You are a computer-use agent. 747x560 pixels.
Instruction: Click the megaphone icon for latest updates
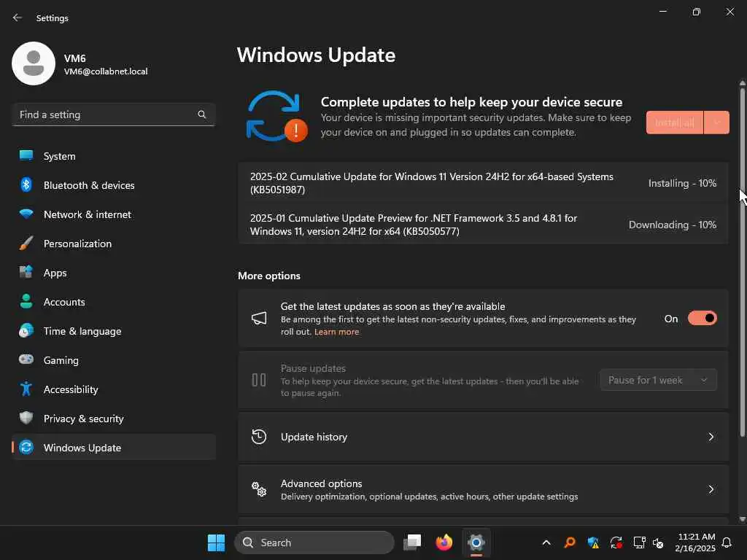pos(259,318)
